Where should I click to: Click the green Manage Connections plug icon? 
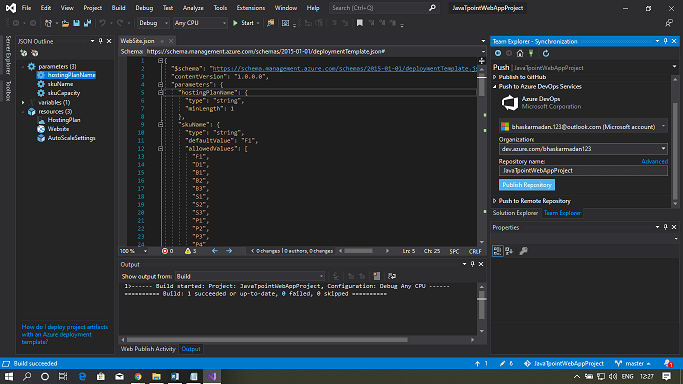(531, 53)
